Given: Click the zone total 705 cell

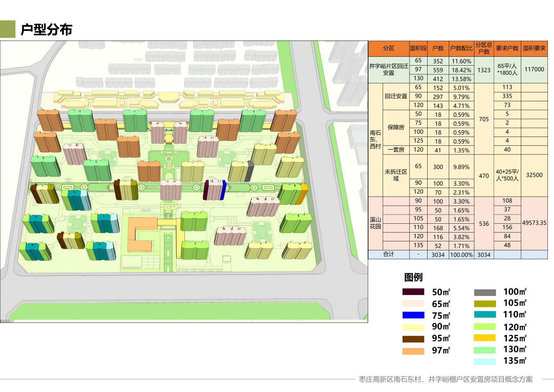Looking at the screenshot, I should click(x=484, y=119).
